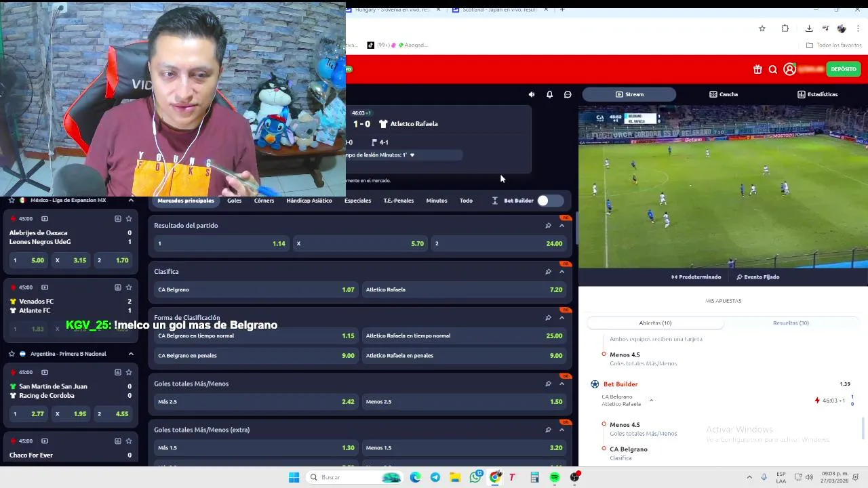Screen dimensions: 868x488
Task: Collapse the Bet Builder bet details chevron
Action: [x=651, y=401]
